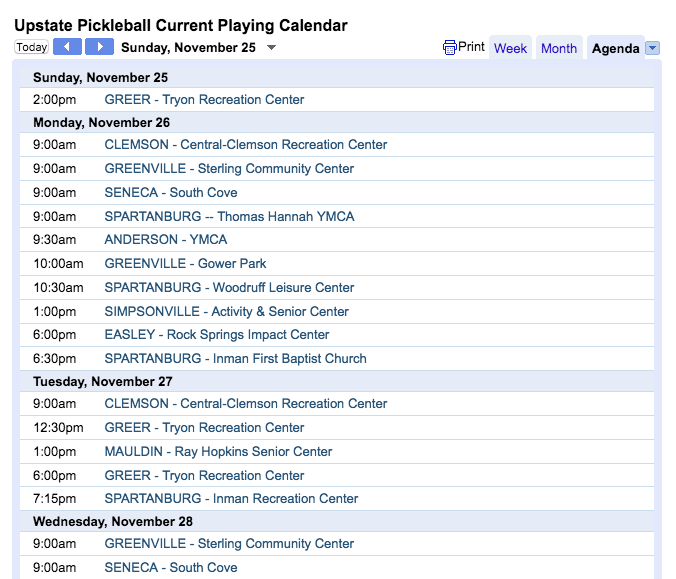Image resolution: width=676 pixels, height=579 pixels.
Task: Click the Print printer icon
Action: coord(450,47)
